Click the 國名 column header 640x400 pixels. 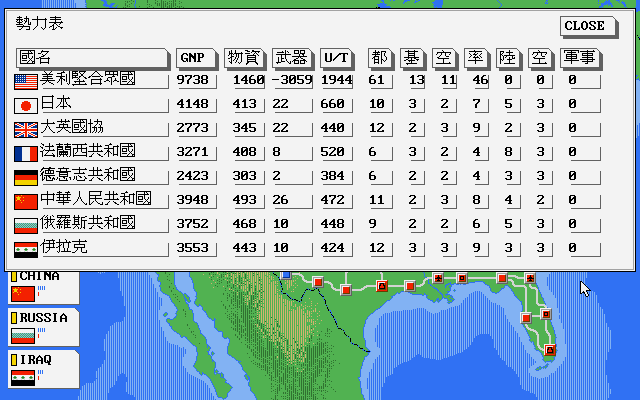[93, 58]
